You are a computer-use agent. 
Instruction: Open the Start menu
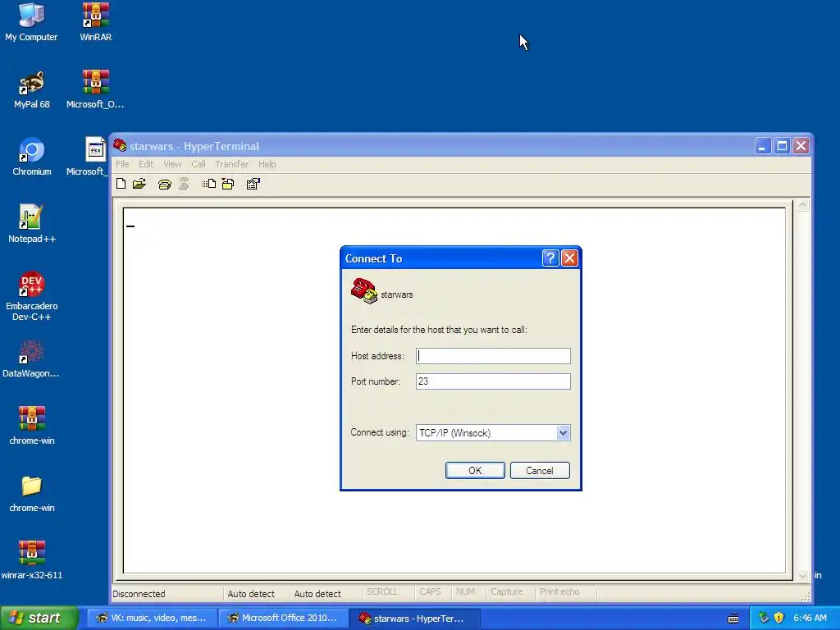[39, 618]
